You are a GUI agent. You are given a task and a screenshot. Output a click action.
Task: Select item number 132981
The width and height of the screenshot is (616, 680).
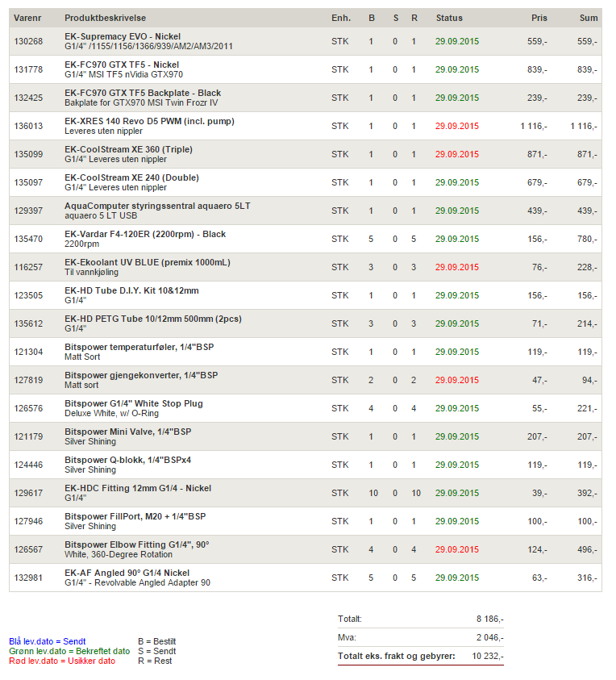coord(28,578)
